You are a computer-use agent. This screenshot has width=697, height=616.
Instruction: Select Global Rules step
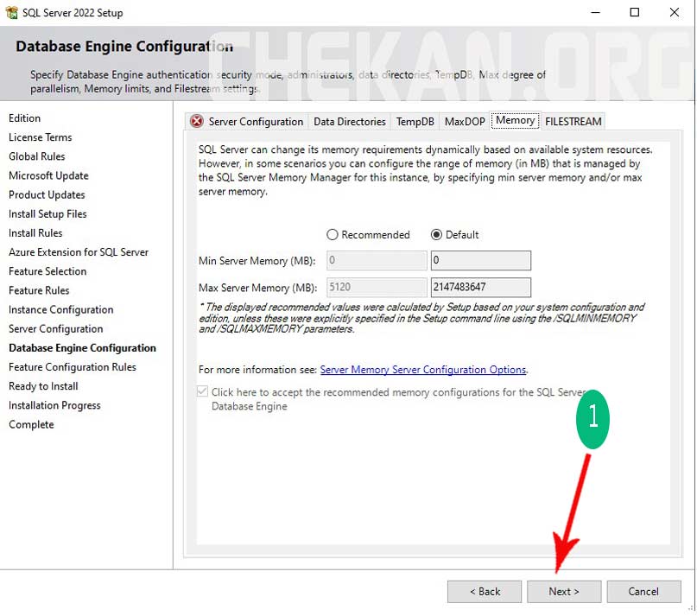click(36, 156)
